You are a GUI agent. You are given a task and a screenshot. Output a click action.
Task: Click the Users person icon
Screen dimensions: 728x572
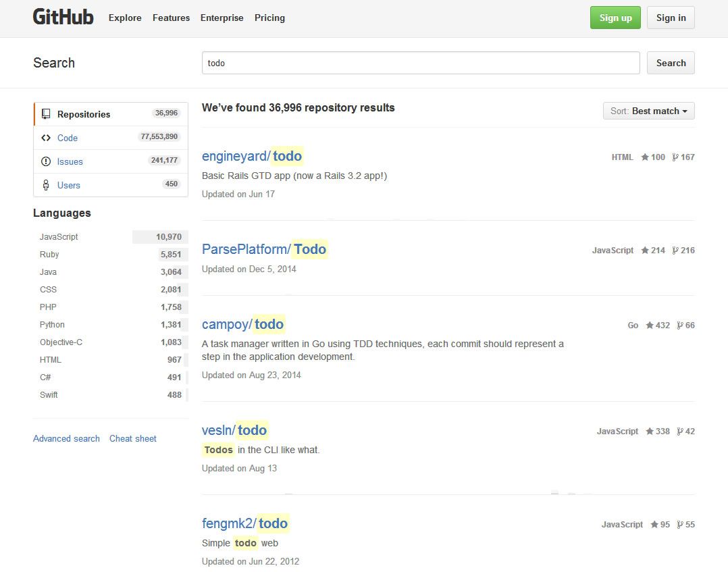(x=45, y=185)
